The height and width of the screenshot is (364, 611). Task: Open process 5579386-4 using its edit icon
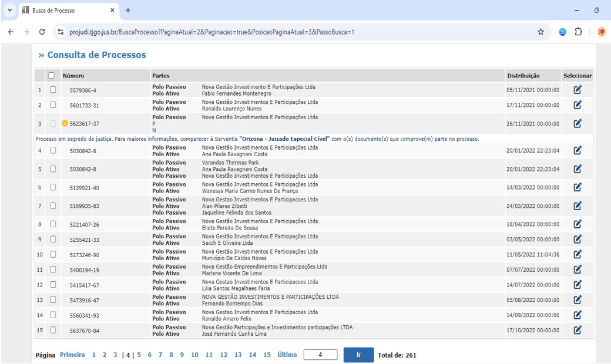pos(577,90)
